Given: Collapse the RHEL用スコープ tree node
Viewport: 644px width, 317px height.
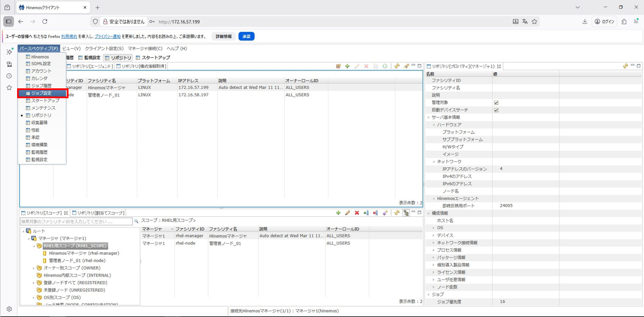Looking at the screenshot, I should [34, 246].
